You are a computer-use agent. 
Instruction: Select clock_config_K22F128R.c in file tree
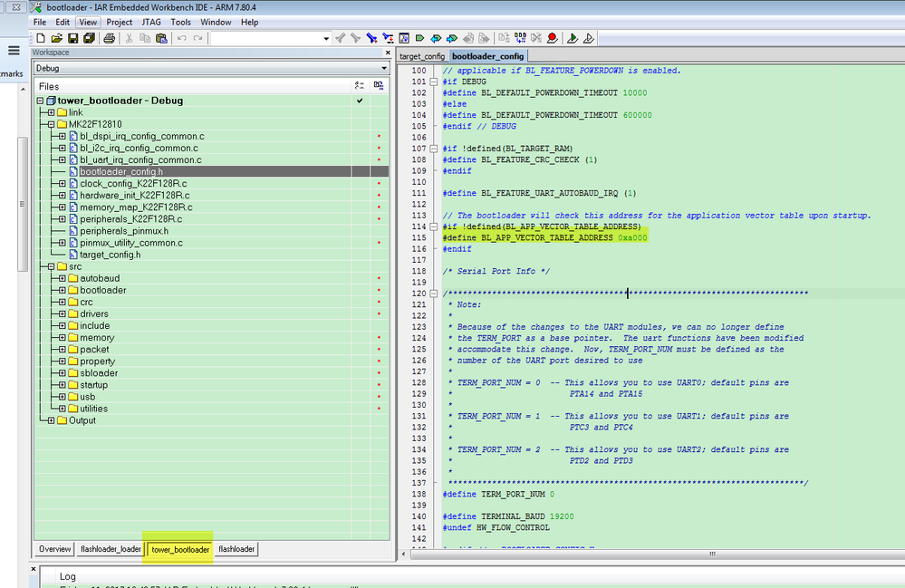[x=133, y=183]
